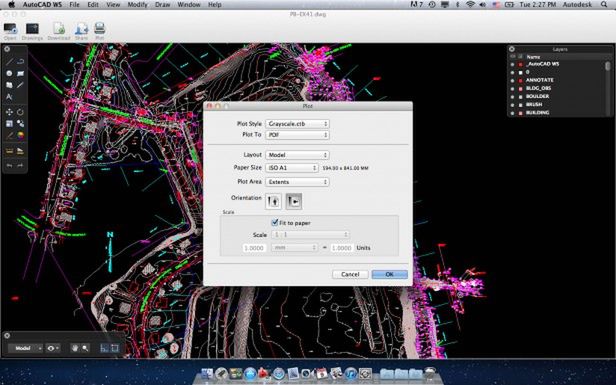
Task: Click the ANNOTATE layer red color swatch
Action: pos(521,80)
